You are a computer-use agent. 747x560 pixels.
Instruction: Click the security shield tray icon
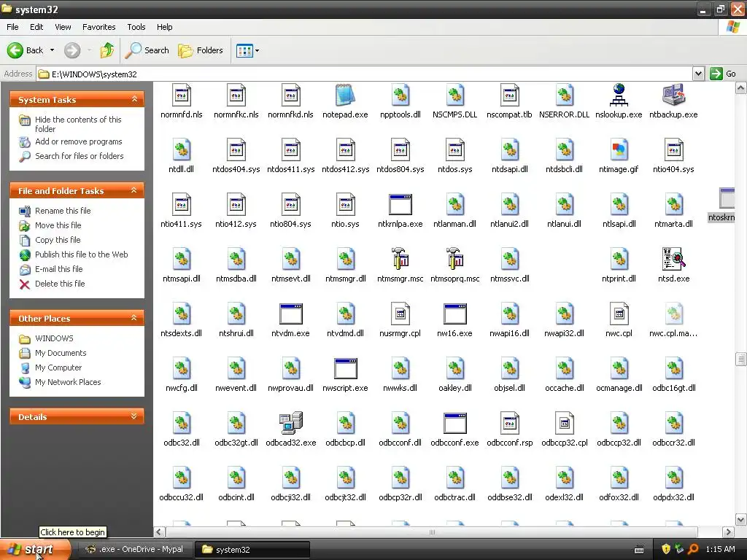point(666,549)
